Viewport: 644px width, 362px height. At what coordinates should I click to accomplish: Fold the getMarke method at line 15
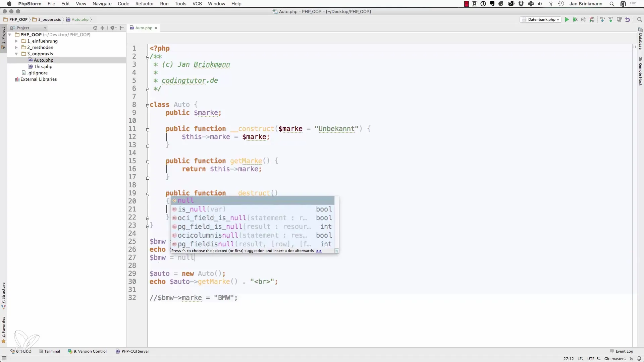tap(148, 162)
